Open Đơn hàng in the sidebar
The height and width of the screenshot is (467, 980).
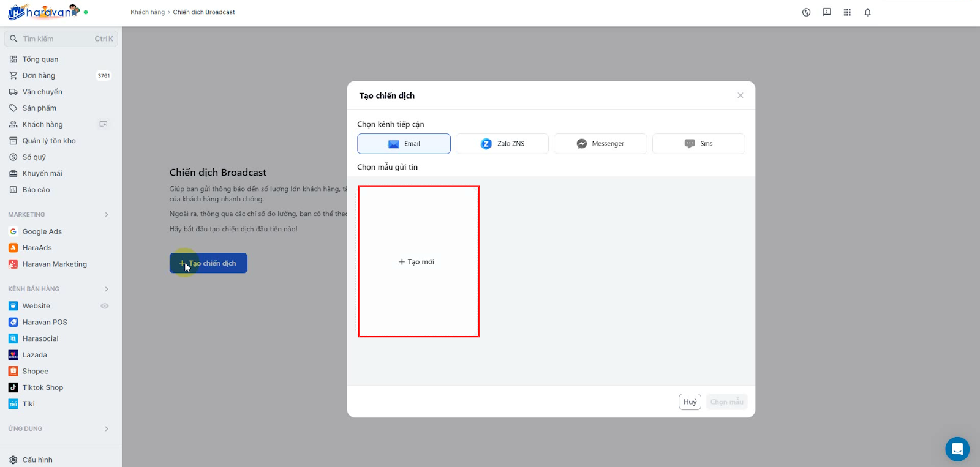tap(39, 76)
